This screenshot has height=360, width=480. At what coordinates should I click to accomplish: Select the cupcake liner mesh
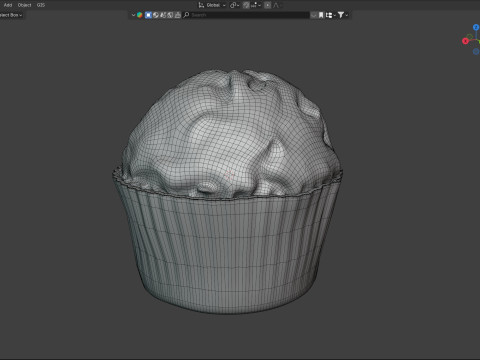[228, 253]
